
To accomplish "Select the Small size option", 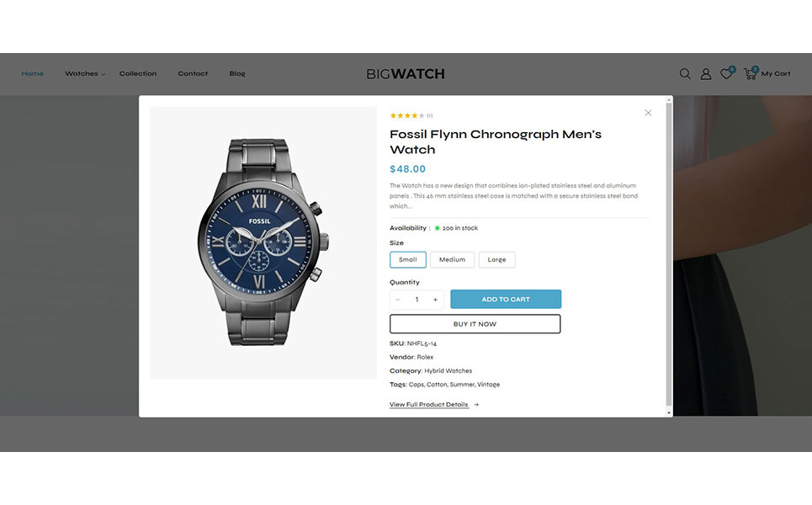I will coord(407,259).
